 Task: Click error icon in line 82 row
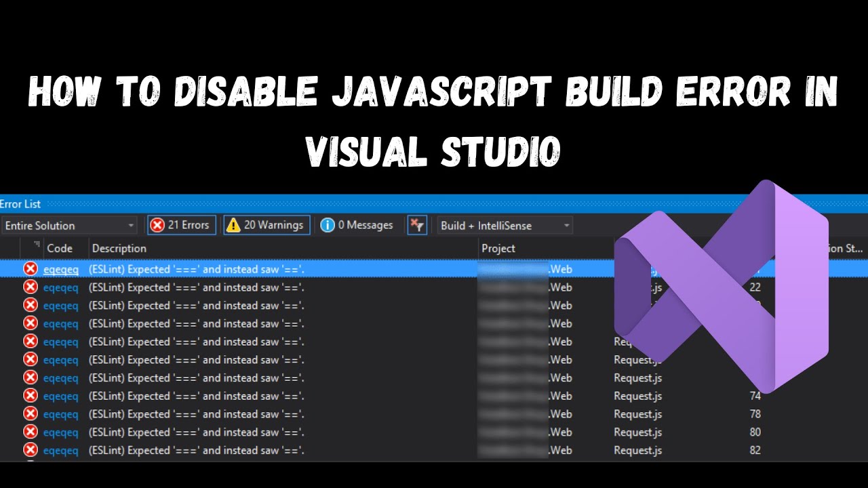coord(31,450)
